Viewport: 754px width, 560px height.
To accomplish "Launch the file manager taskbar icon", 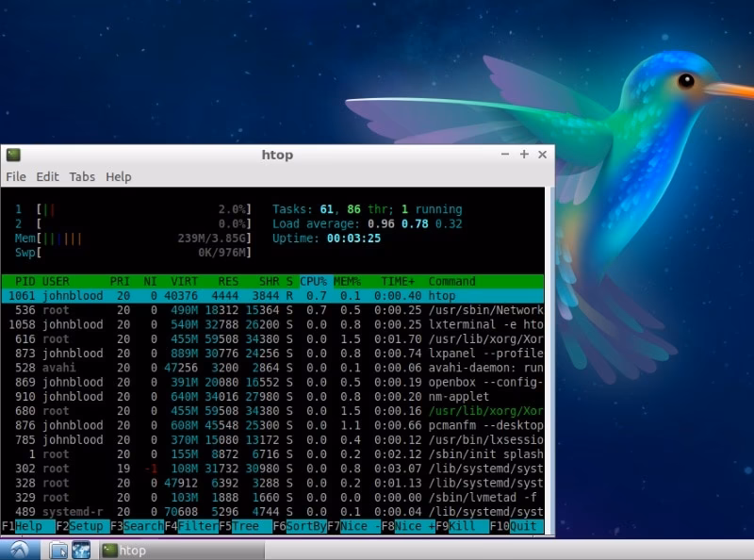I will [x=58, y=550].
